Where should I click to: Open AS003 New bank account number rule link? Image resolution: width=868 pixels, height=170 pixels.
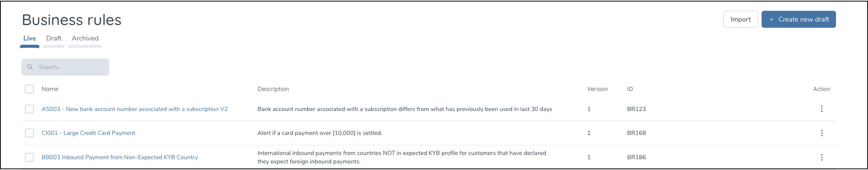coord(135,109)
